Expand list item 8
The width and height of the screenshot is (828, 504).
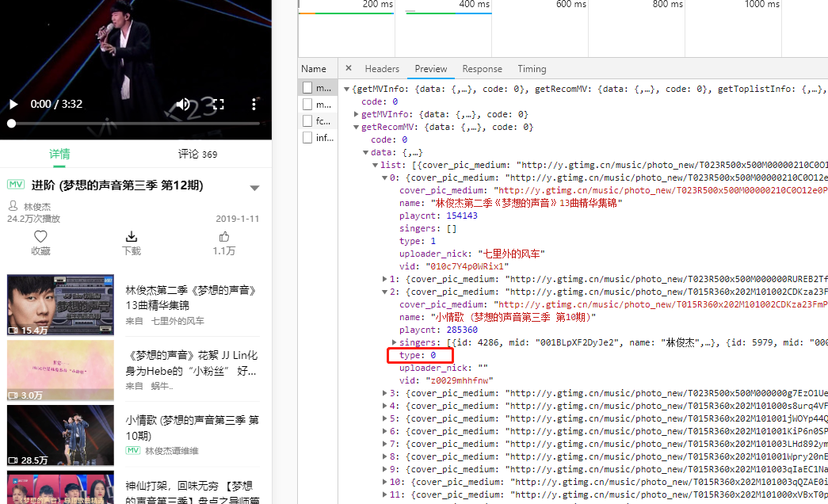tap(384, 456)
